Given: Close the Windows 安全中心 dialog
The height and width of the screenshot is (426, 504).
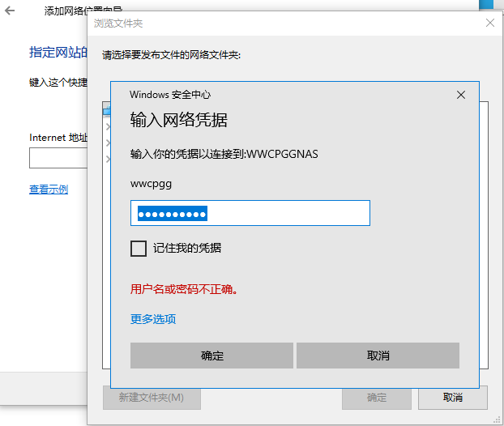Looking at the screenshot, I should (x=461, y=95).
